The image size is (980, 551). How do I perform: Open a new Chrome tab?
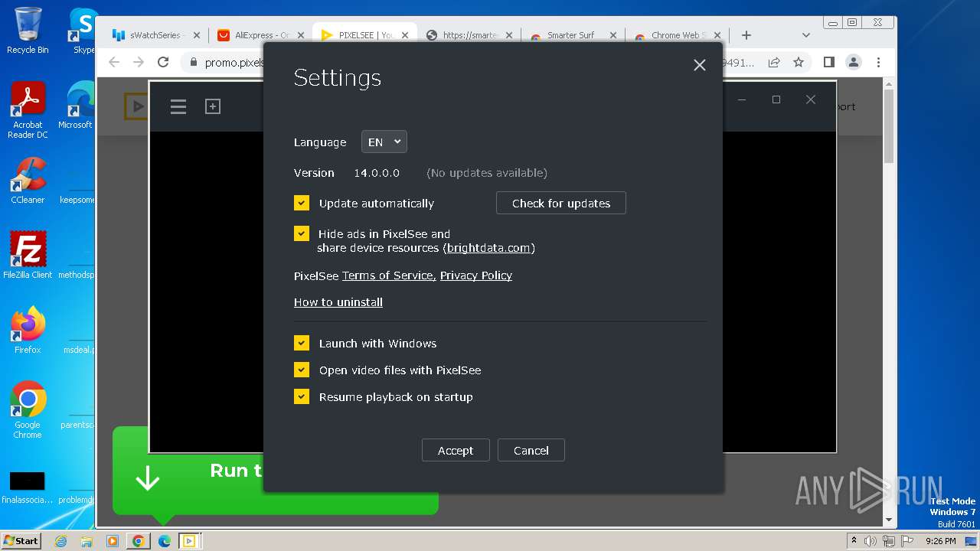click(746, 35)
